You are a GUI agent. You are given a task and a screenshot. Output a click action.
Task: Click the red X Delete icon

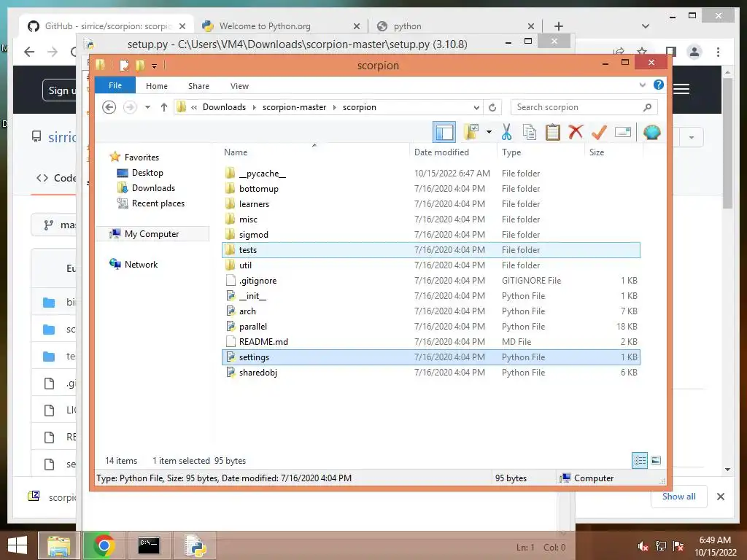click(576, 132)
